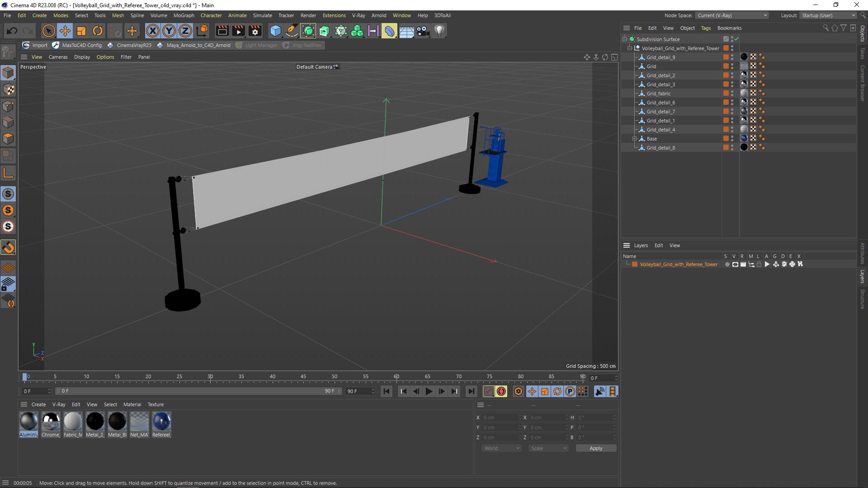Enable Autokeying red record button
This screenshot has width=868, height=488.
point(501,391)
